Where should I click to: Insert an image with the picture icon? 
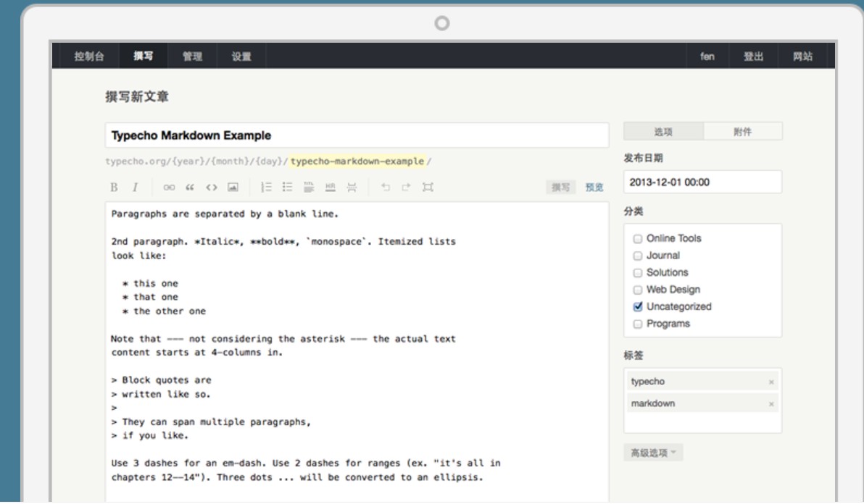[x=233, y=187]
